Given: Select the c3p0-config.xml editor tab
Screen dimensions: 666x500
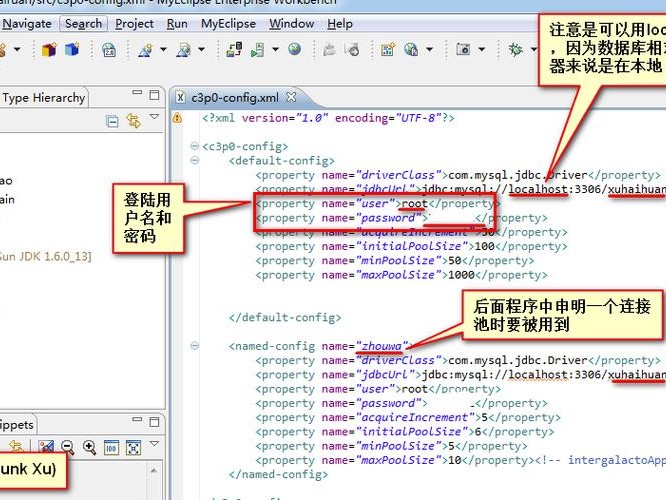Looking at the screenshot, I should pos(235,98).
